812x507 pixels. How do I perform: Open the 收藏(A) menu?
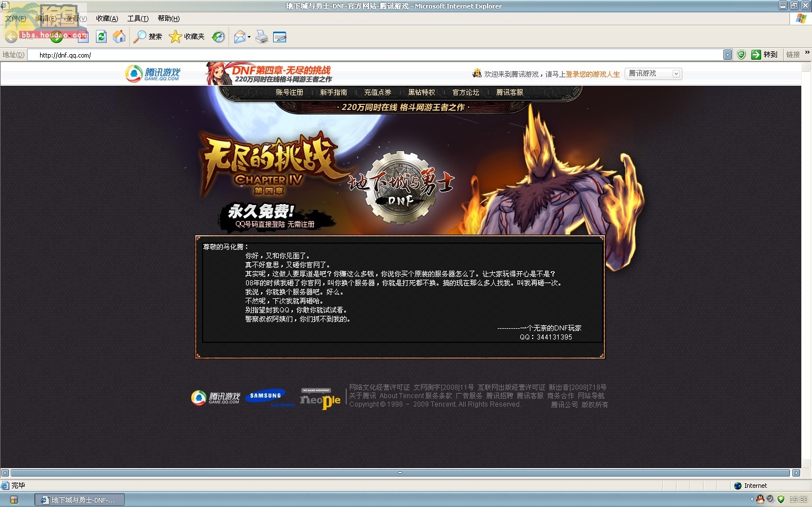click(107, 19)
